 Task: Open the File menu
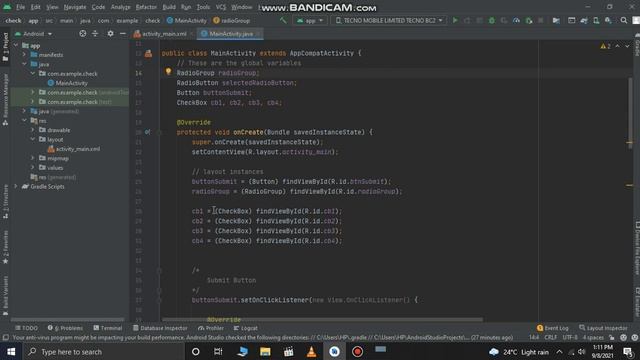(x=20, y=7)
